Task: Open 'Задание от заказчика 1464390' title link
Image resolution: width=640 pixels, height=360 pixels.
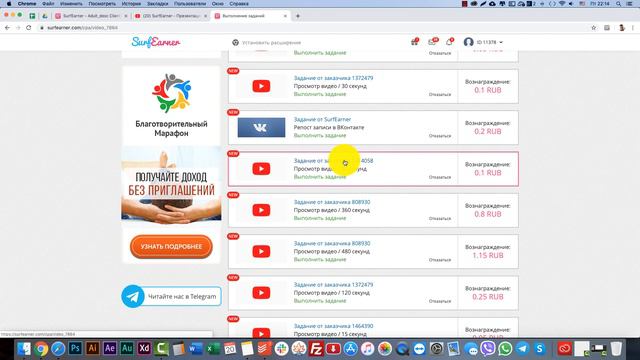Action: 333,326
